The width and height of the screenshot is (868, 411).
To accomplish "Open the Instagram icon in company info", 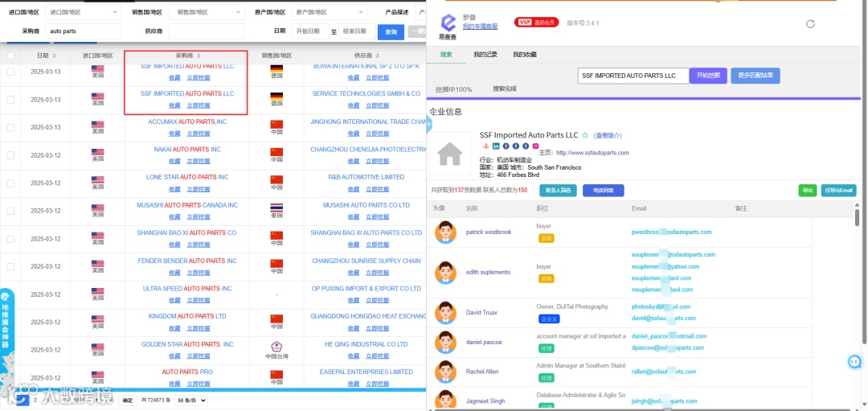I will [535, 146].
